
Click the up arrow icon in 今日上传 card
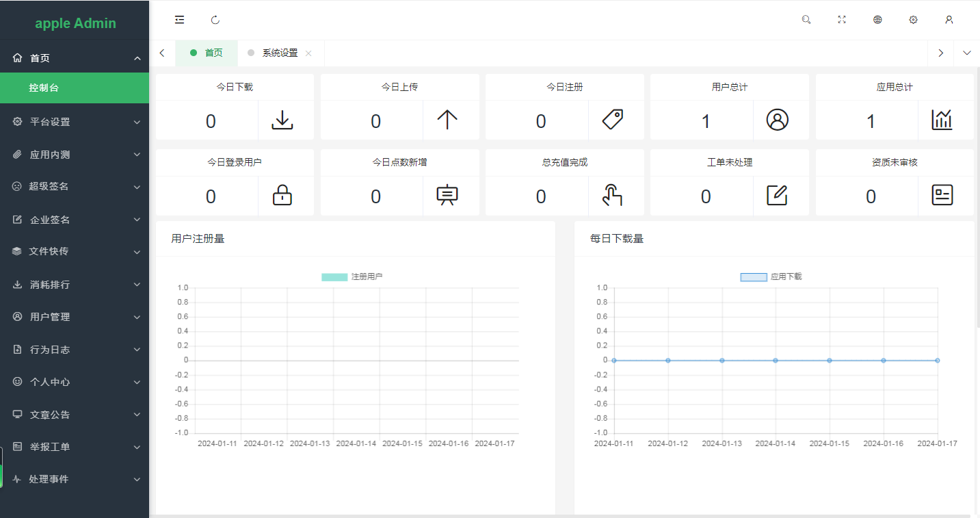click(x=447, y=120)
